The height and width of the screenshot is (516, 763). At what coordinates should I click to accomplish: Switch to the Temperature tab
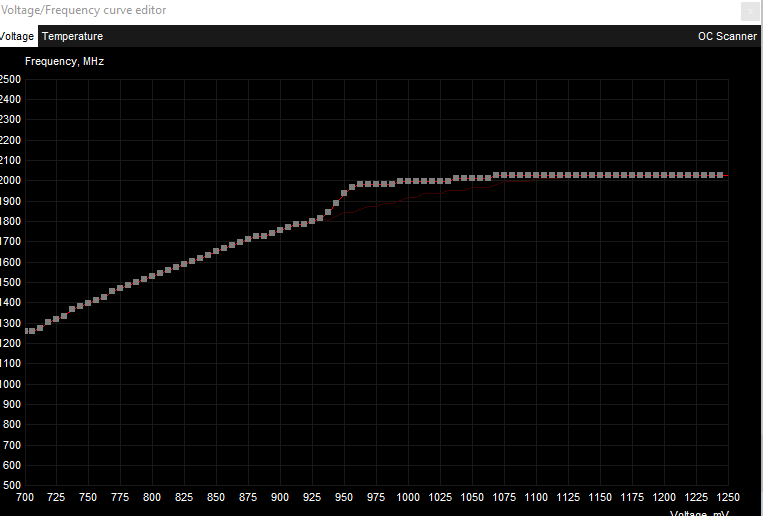[x=73, y=37]
